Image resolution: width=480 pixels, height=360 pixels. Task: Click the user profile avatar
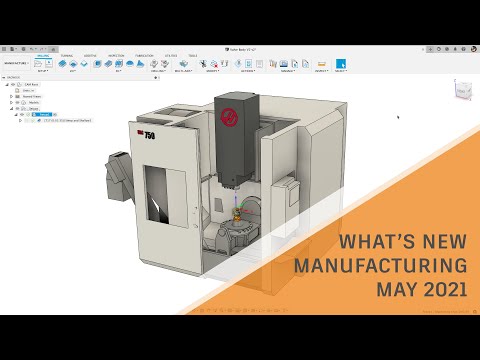point(473,49)
